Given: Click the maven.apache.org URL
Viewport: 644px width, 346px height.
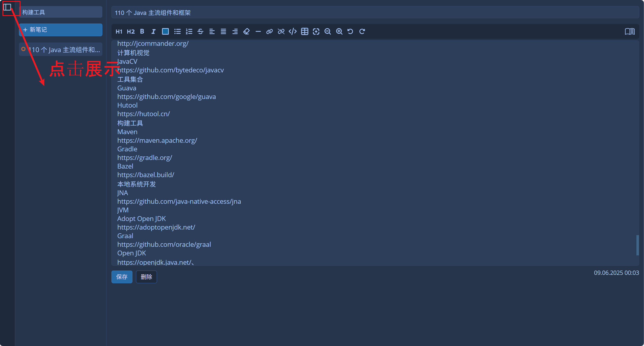Looking at the screenshot, I should (157, 140).
